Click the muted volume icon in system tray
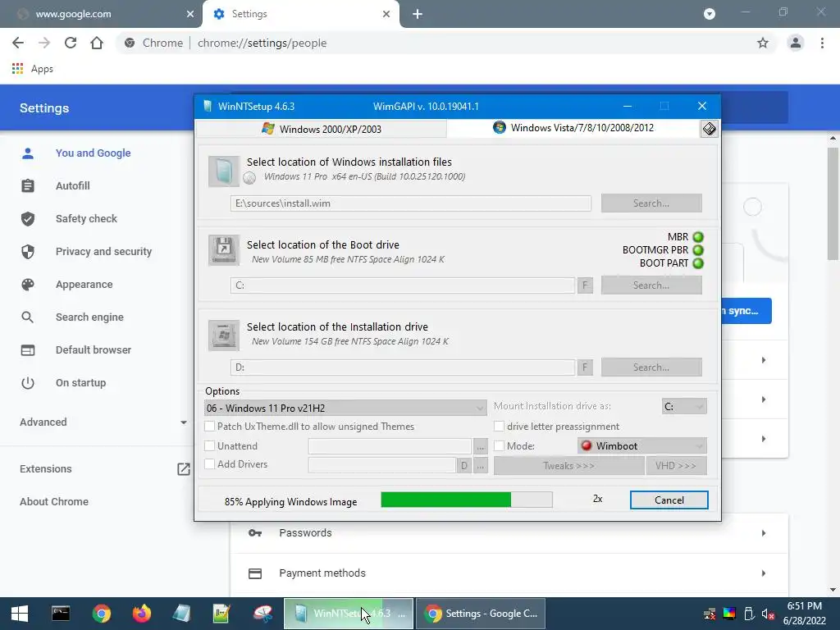Viewport: 840px width, 630px height. 767,614
